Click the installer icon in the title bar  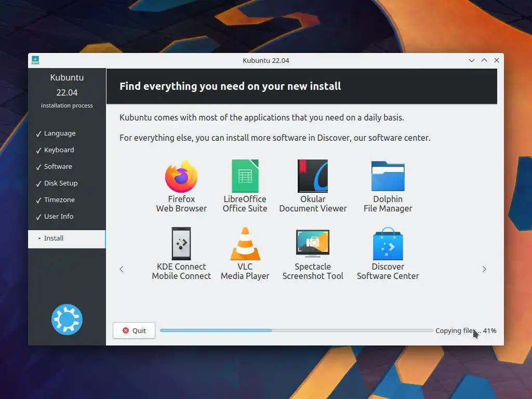(x=35, y=60)
